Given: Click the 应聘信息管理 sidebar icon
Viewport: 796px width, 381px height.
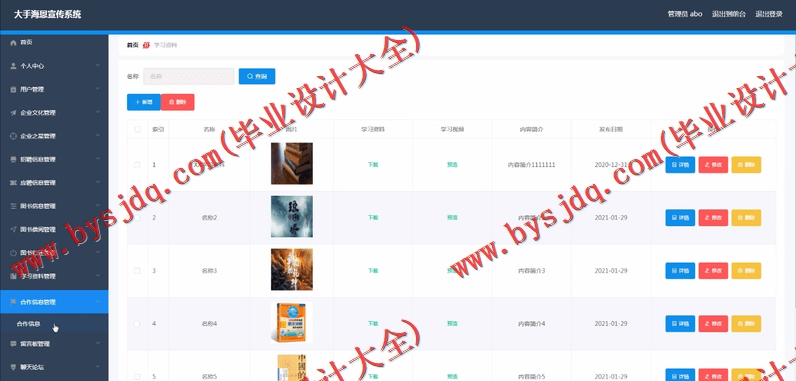Looking at the screenshot, I should point(14,183).
